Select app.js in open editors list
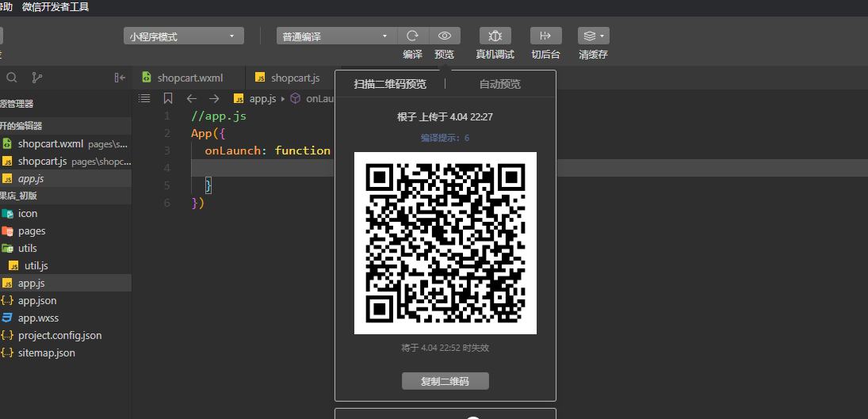Viewport: 868px width, 419px height. click(x=66, y=178)
